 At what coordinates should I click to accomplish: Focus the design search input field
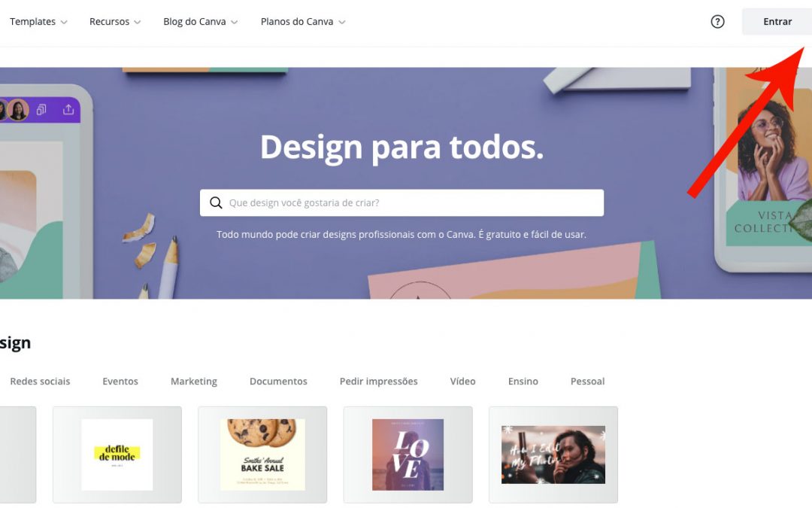(401, 202)
